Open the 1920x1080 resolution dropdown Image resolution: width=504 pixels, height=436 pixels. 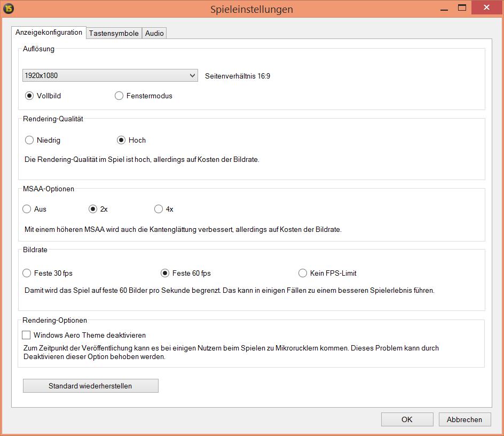pyautogui.click(x=110, y=75)
